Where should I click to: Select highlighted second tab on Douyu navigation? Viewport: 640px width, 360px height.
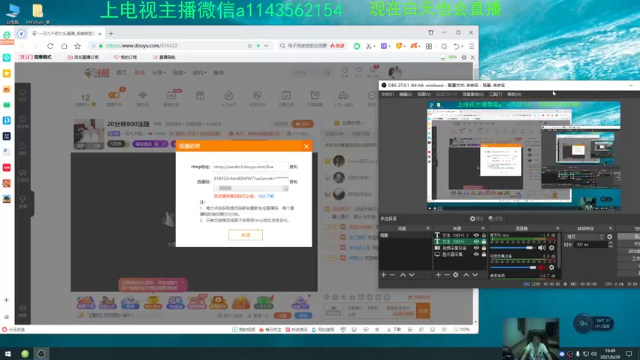pyautogui.click(x=140, y=73)
